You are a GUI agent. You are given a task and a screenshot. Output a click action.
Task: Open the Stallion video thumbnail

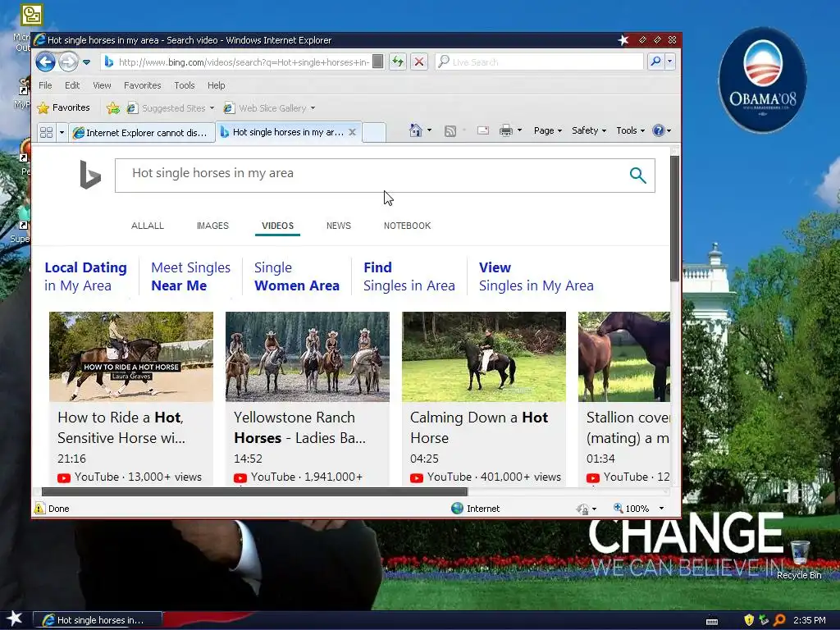[624, 357]
